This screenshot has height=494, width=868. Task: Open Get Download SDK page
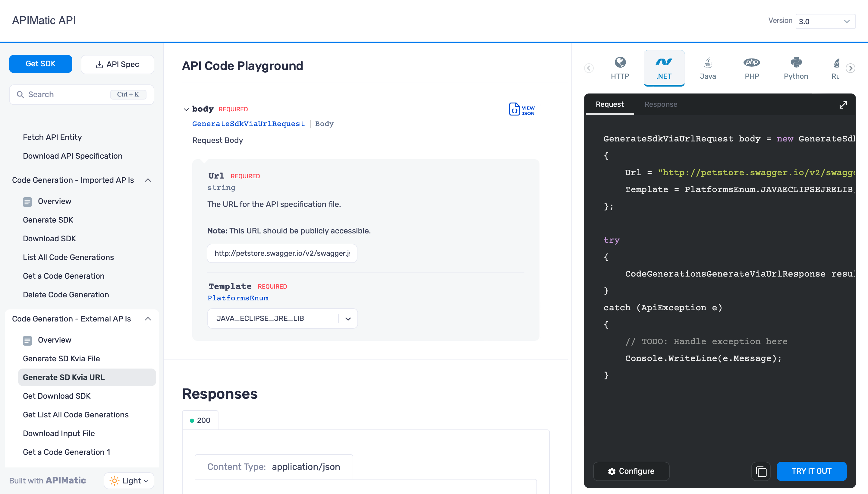coord(57,396)
